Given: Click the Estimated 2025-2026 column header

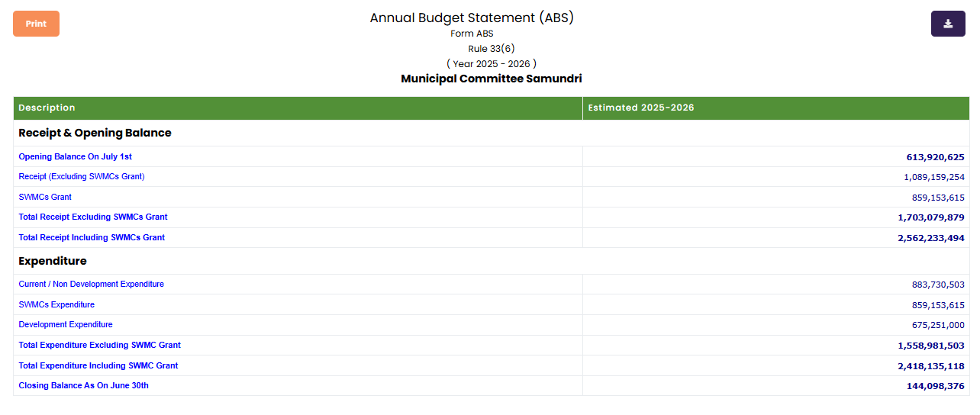Looking at the screenshot, I should tap(641, 108).
